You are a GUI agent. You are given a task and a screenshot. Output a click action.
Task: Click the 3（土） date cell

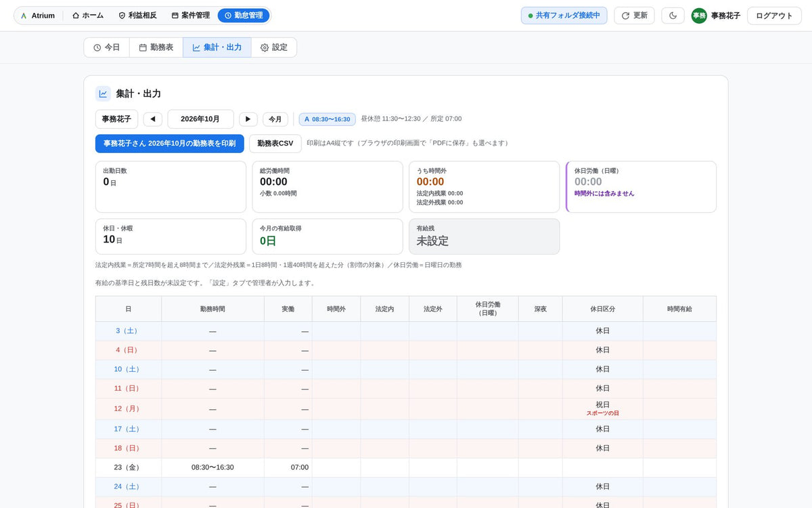click(129, 331)
